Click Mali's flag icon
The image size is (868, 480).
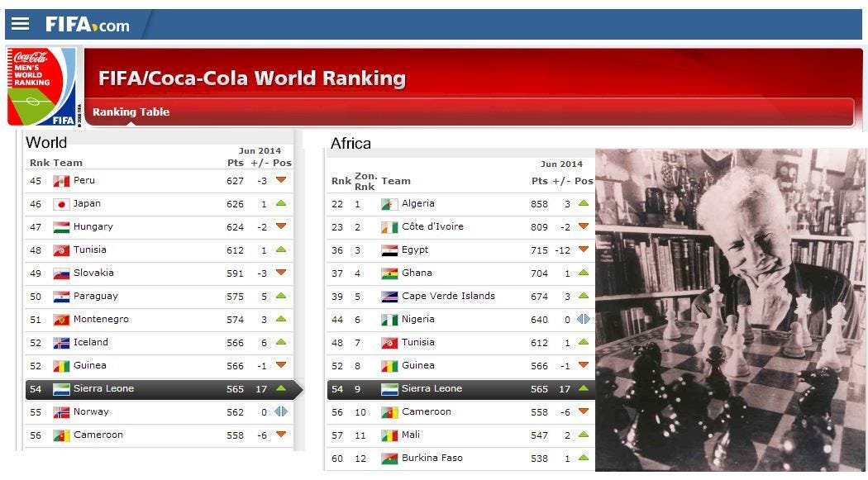click(x=389, y=435)
